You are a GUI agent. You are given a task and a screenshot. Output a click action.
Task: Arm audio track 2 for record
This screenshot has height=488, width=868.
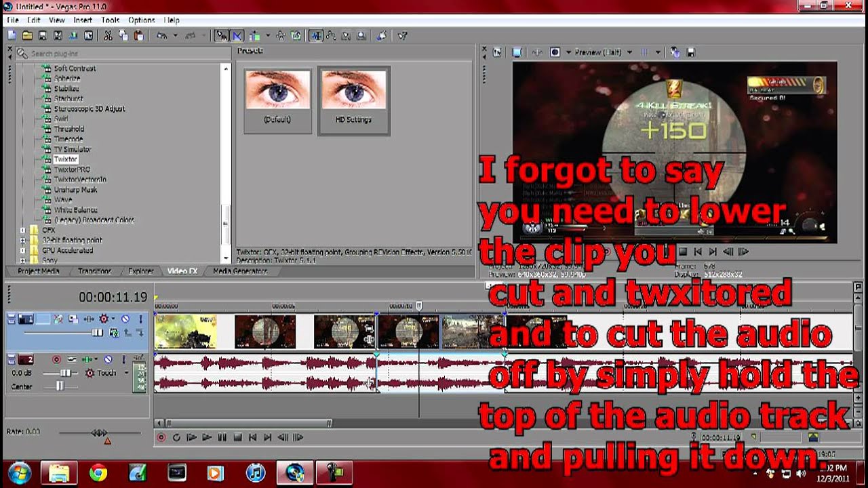click(56, 359)
